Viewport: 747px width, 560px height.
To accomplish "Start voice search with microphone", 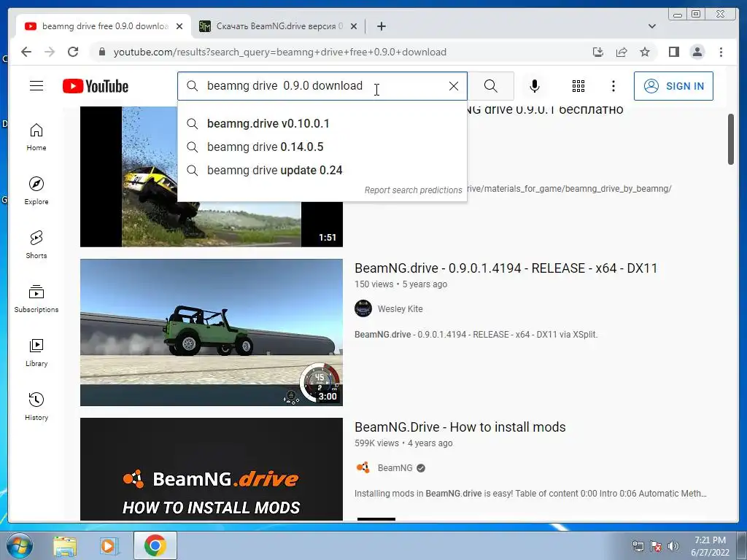I will [535, 86].
